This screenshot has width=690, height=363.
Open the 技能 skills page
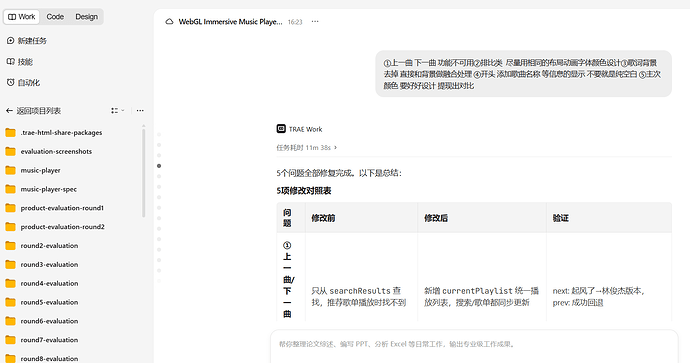tap(20, 62)
